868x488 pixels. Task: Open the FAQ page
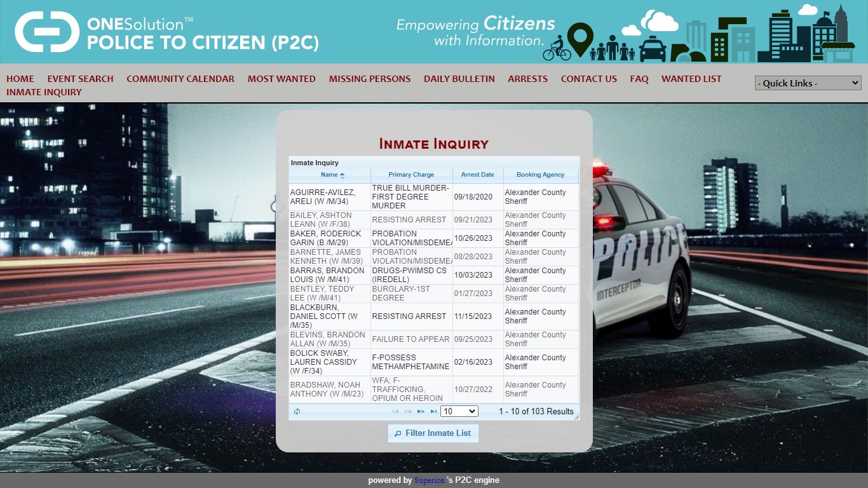(639, 79)
